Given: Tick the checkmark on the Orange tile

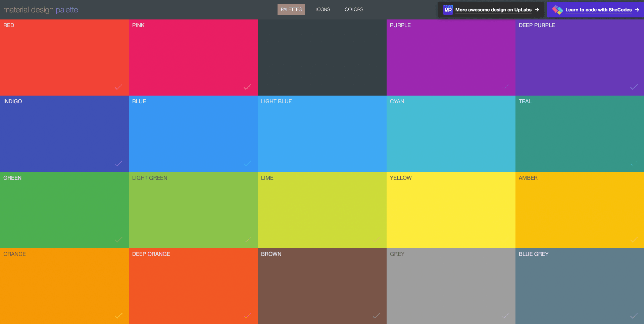Looking at the screenshot, I should click(x=118, y=316).
